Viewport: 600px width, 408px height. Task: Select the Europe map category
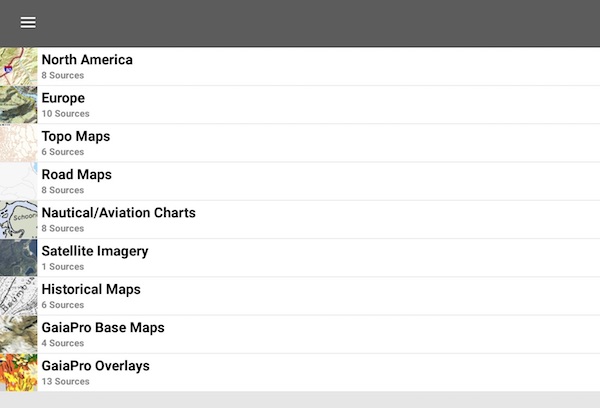pos(63,98)
